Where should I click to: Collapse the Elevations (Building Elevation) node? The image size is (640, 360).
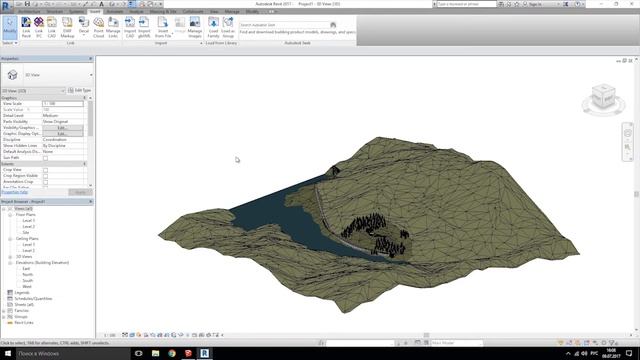10,263
